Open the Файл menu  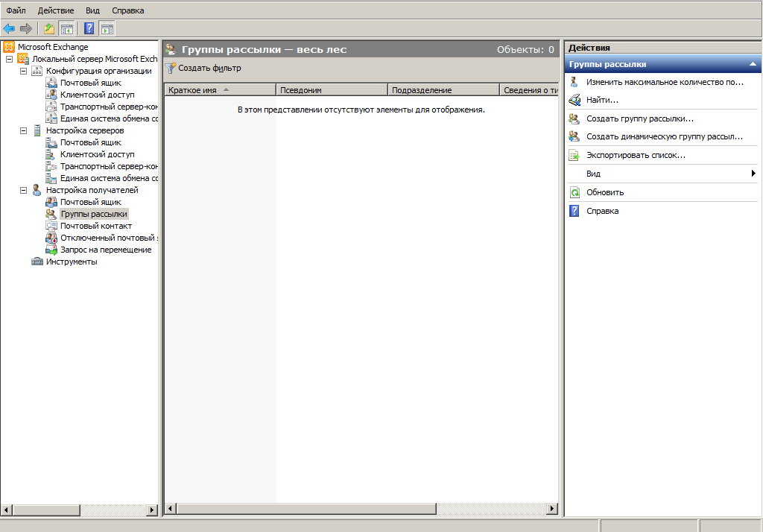click(x=16, y=10)
